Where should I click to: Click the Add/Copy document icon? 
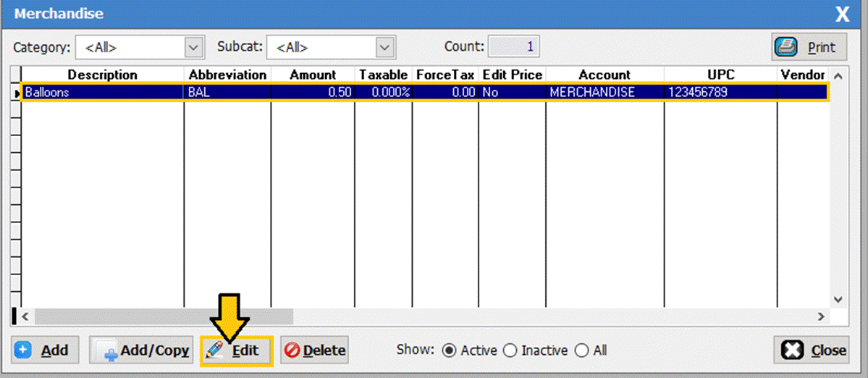pyautogui.click(x=106, y=351)
